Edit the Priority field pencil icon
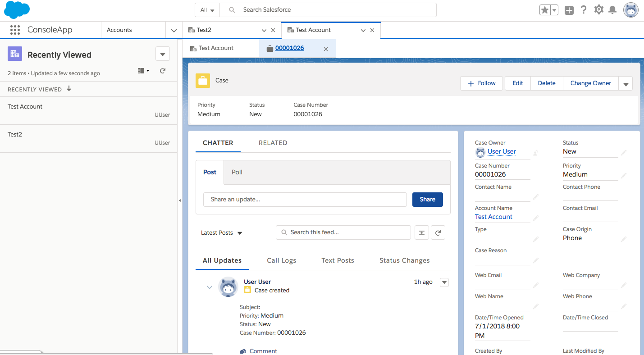The image size is (644, 355). click(624, 176)
